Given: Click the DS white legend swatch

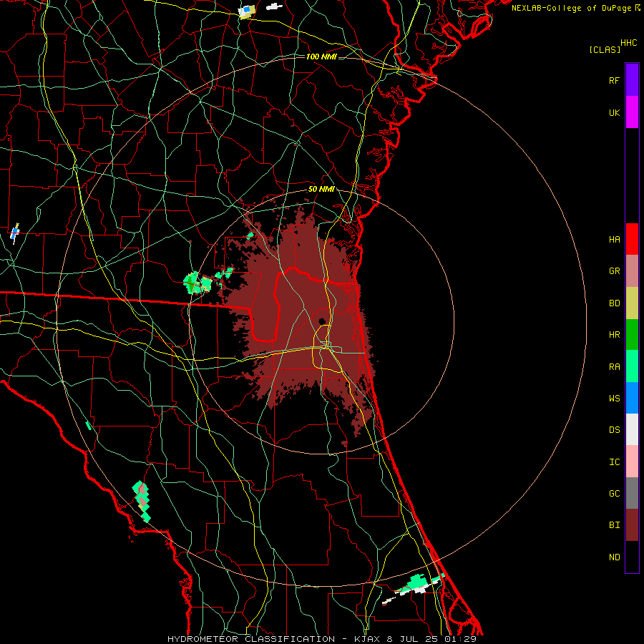Looking at the screenshot, I should 632,429.
